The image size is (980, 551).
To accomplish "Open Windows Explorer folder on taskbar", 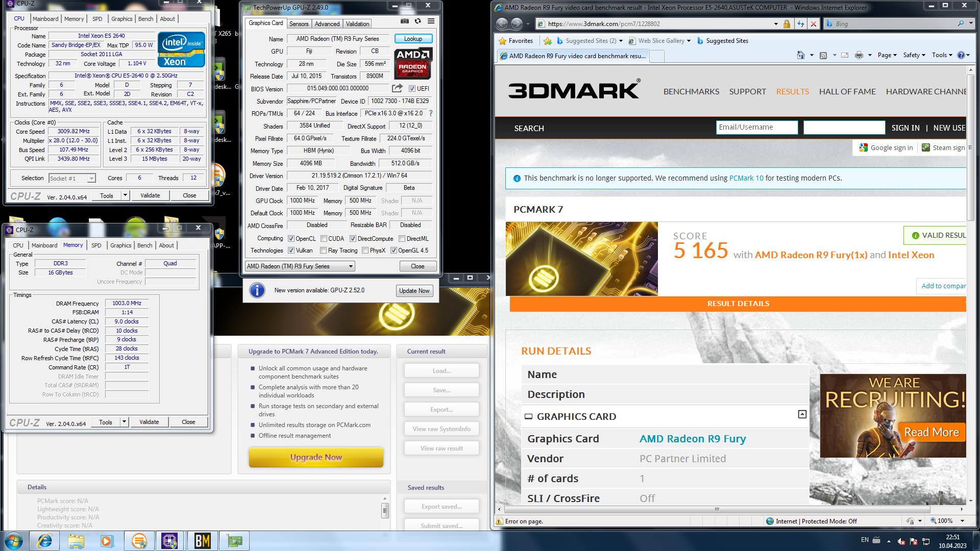I will [x=76, y=541].
